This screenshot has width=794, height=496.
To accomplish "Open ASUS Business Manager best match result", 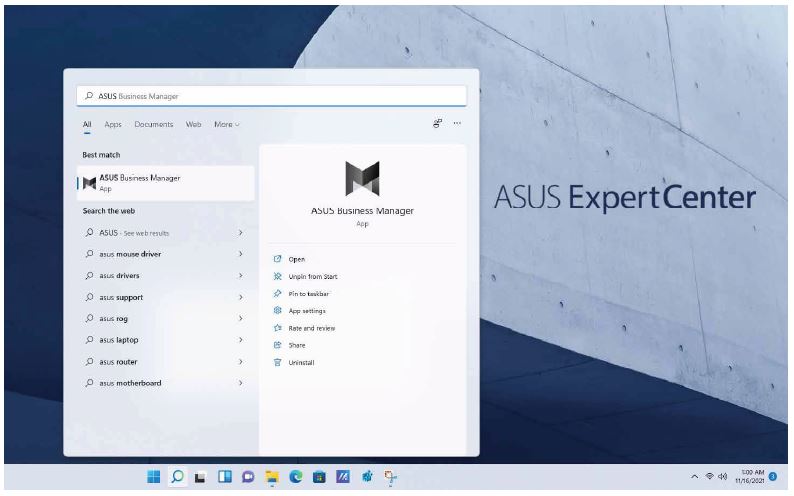I will (140, 182).
